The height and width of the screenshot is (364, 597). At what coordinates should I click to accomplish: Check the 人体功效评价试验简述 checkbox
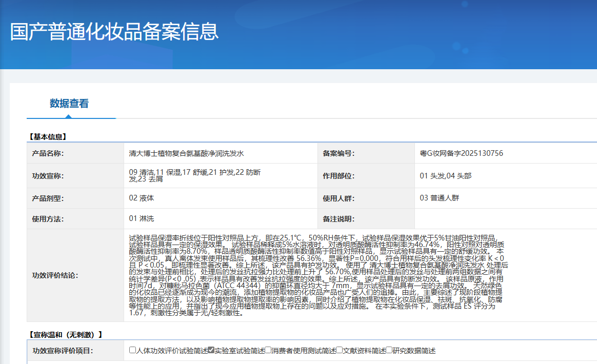click(x=133, y=350)
